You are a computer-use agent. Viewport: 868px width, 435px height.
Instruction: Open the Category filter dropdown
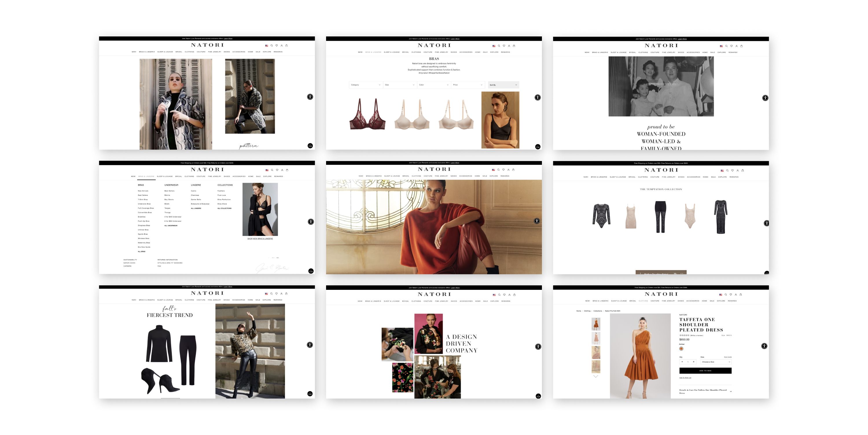(366, 85)
